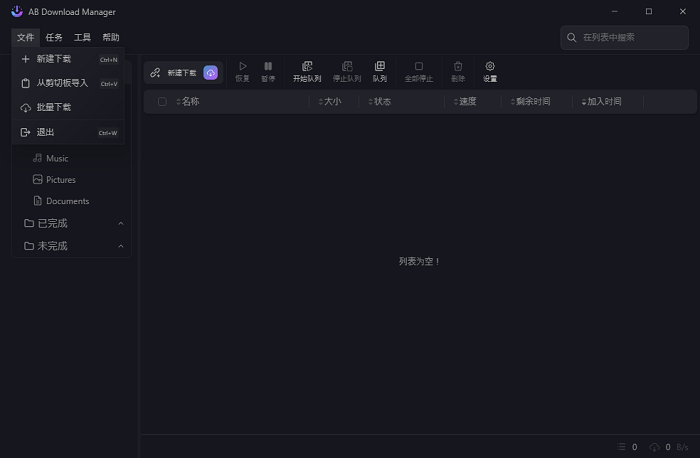Maximize the AB Download Manager window
Screen dimensions: 700x458
[x=649, y=11]
